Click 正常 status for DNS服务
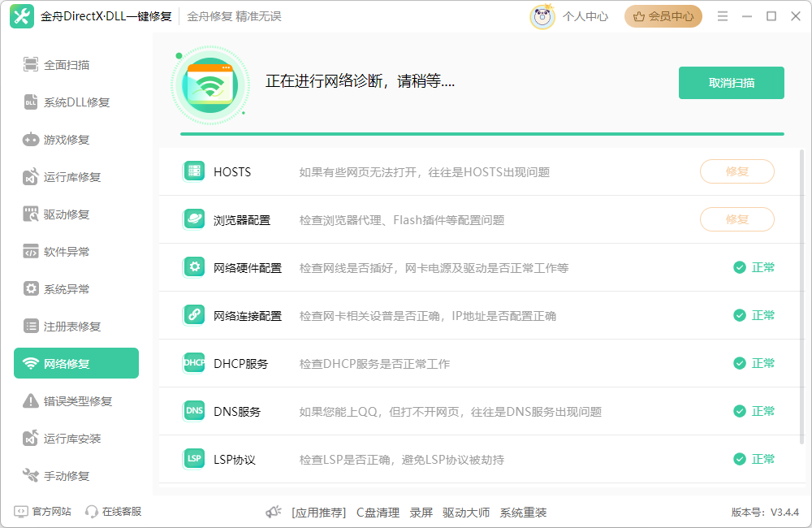The height and width of the screenshot is (528, 812). pyautogui.click(x=754, y=411)
